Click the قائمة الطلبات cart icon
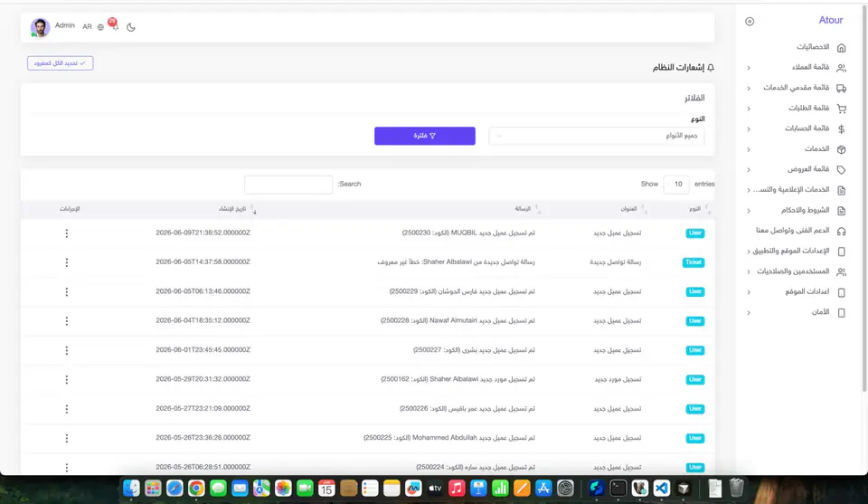This screenshot has height=504, width=868. coord(841,109)
